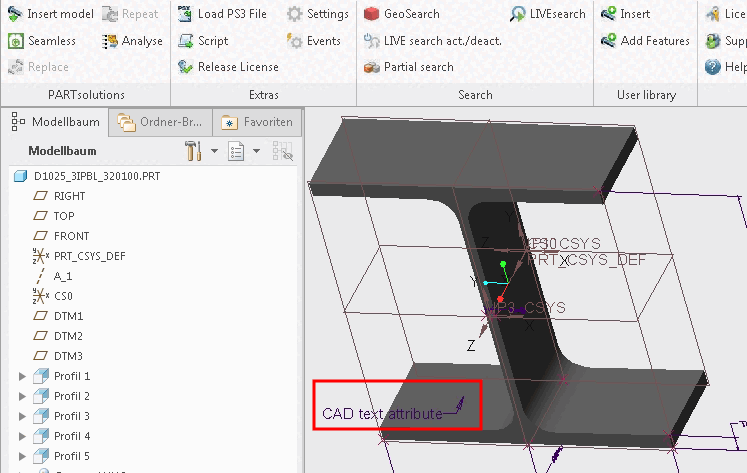Click PRT_CSYS_DEF label in 3D view
The height and width of the screenshot is (473, 747).
[x=587, y=260]
